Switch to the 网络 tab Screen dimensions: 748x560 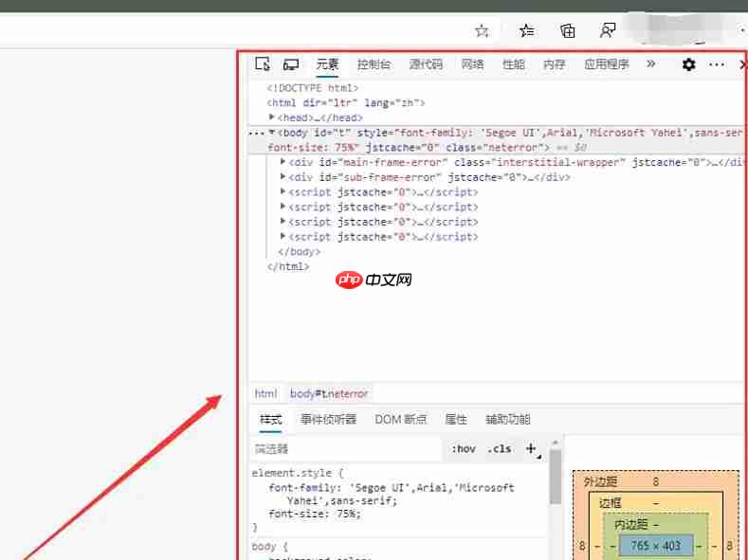click(472, 64)
